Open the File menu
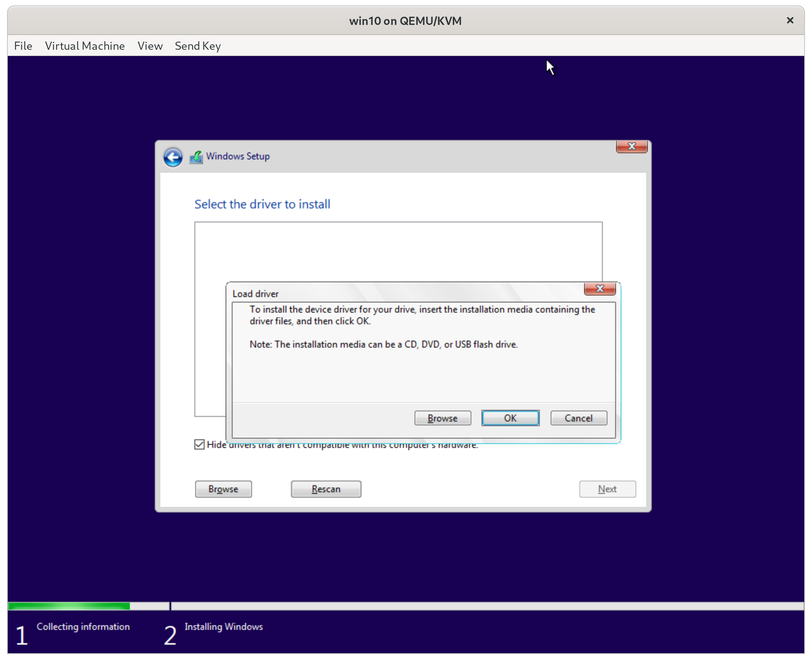Screen dimensions: 812x661 (x=23, y=46)
